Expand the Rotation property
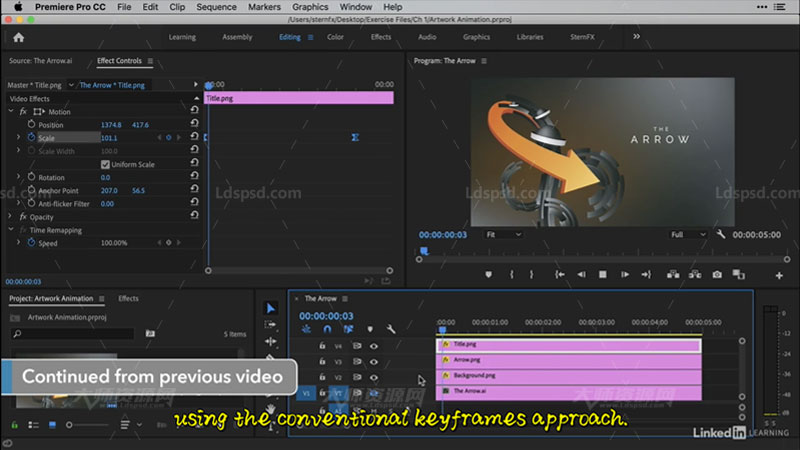Image resolution: width=800 pixels, height=450 pixels. 19,177
